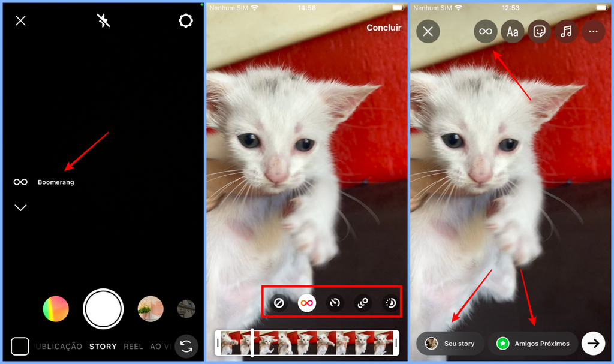The height and width of the screenshot is (364, 614).
Task: Switch to the REEL tab
Action: [133, 347]
